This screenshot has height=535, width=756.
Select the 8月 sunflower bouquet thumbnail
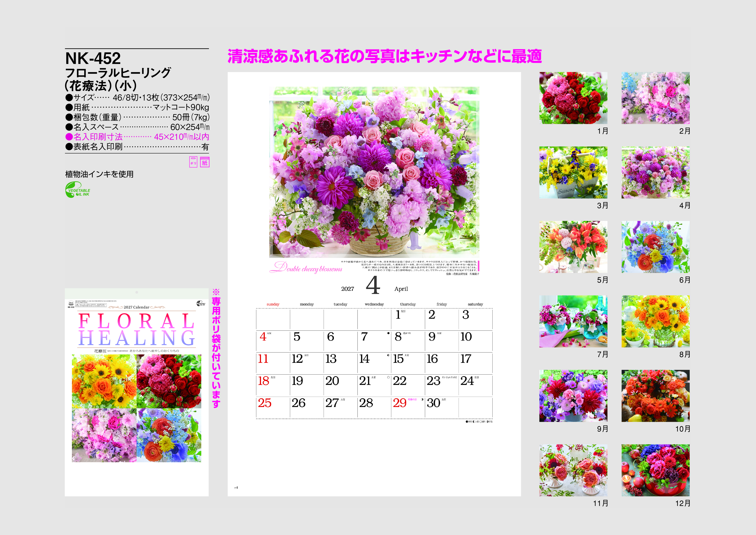[655, 321]
